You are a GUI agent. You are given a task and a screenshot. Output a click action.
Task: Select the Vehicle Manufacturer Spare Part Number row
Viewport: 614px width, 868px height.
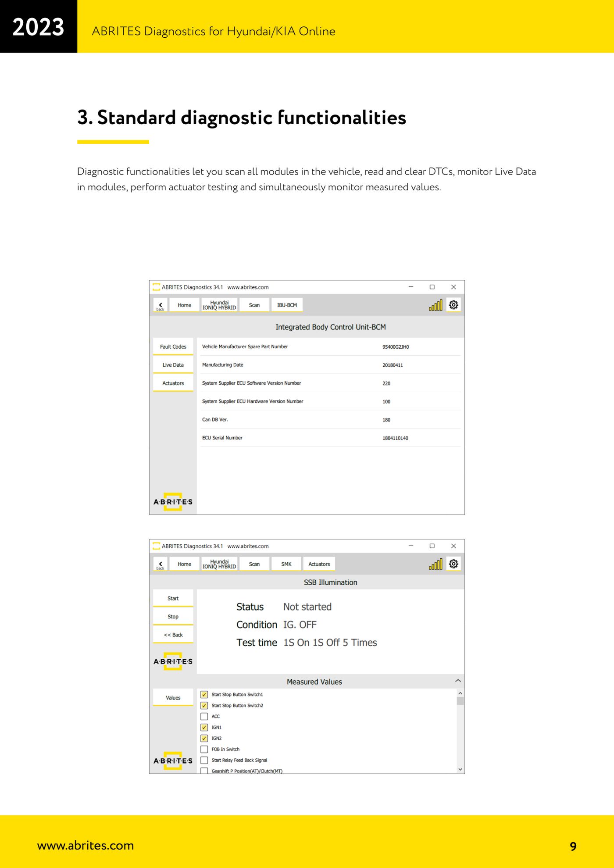pos(331,347)
